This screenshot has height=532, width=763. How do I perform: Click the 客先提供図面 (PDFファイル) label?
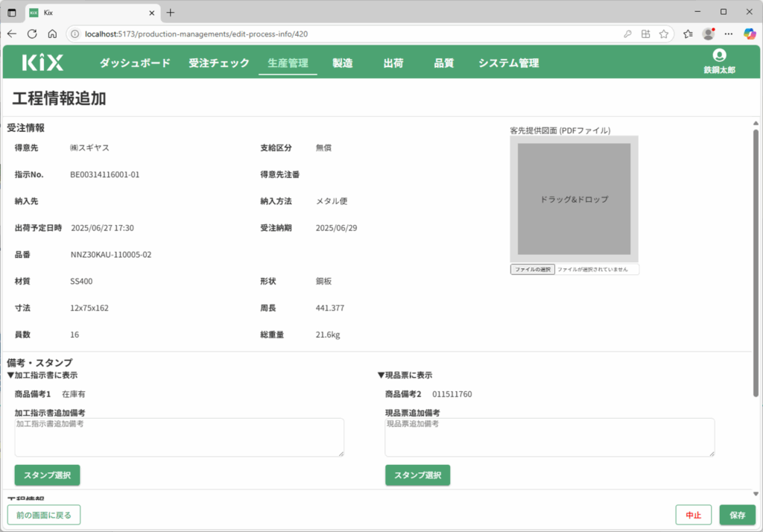(560, 130)
